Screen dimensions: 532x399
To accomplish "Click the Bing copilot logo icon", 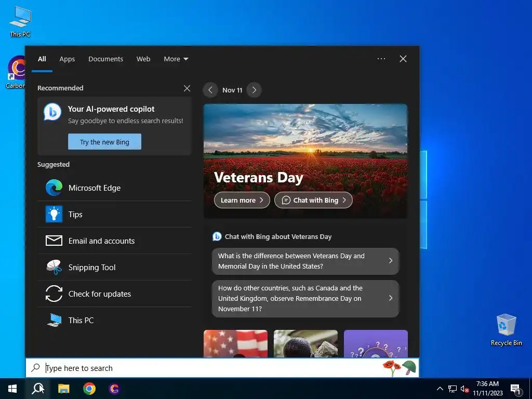I will [52, 112].
